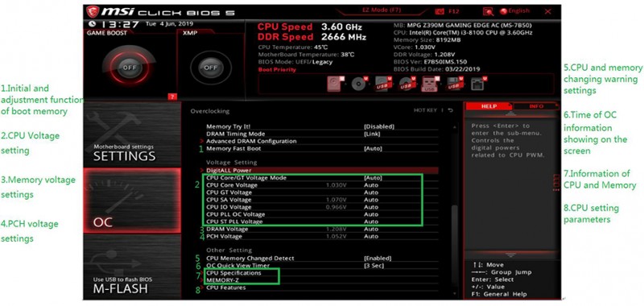Switch to the INFO tab
The image size is (644, 306).
[536, 106]
